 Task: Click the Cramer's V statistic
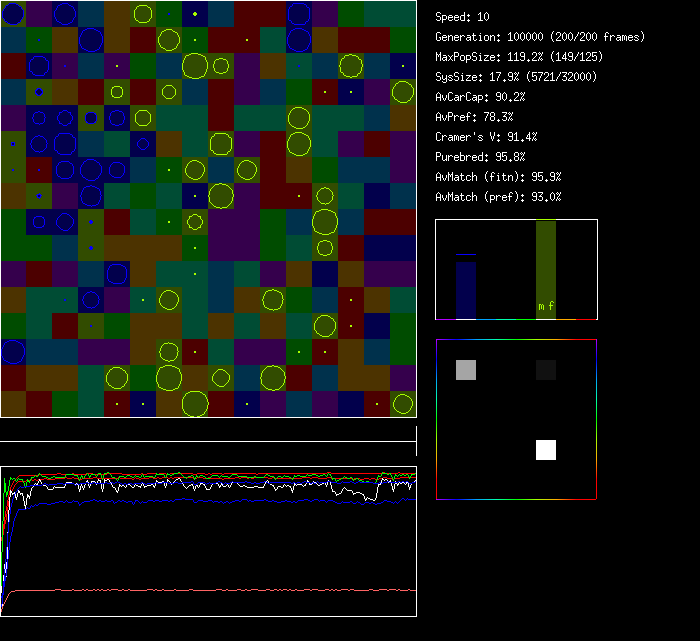486,137
